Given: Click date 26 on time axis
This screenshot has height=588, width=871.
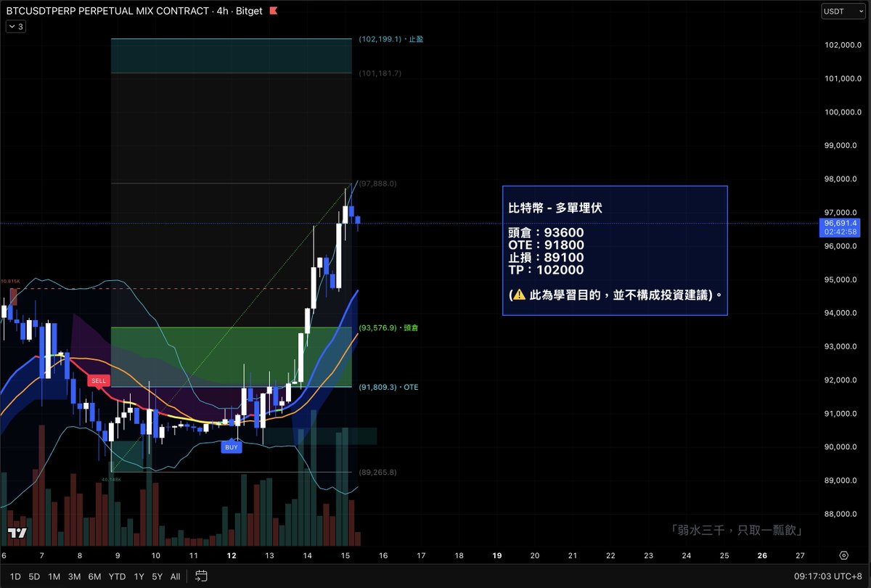Looking at the screenshot, I should pyautogui.click(x=762, y=555).
